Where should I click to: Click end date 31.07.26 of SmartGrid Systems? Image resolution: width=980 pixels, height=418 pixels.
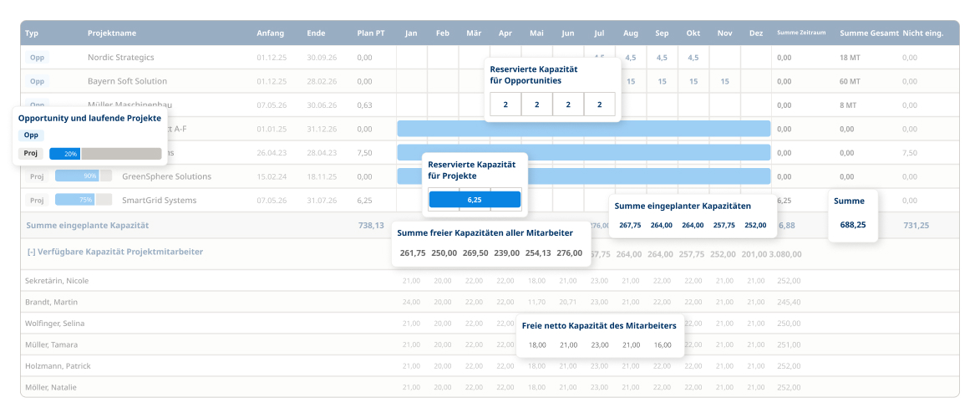[x=322, y=201]
